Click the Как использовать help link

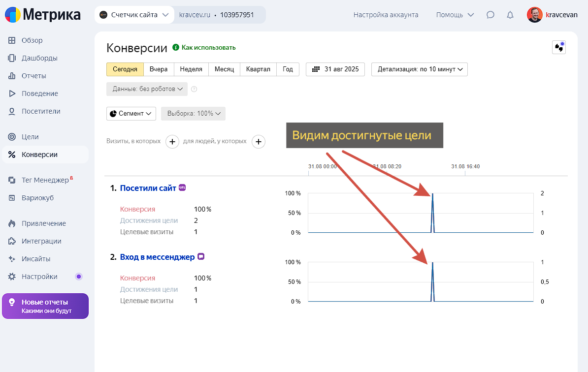[x=208, y=48]
